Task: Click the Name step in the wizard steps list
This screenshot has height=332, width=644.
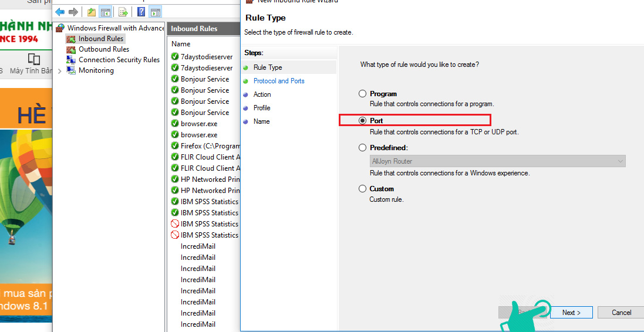Action: click(261, 121)
